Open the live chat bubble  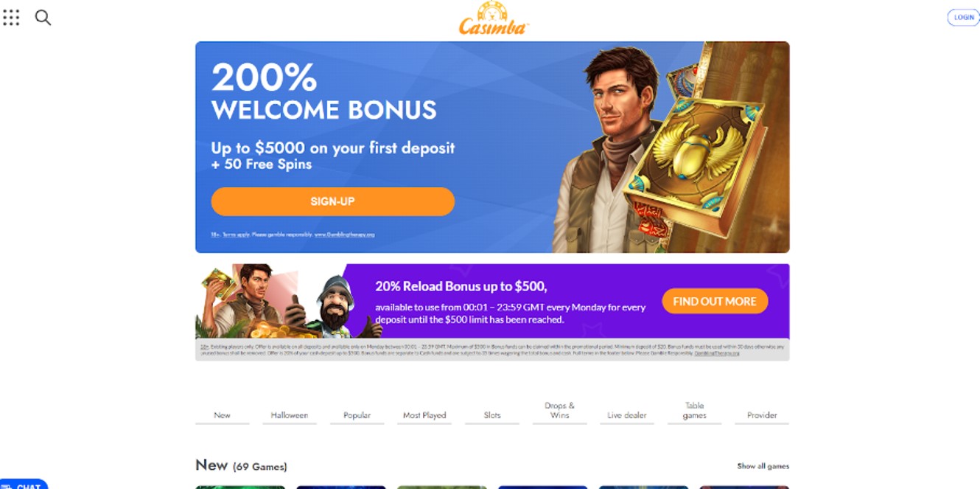coord(24,485)
